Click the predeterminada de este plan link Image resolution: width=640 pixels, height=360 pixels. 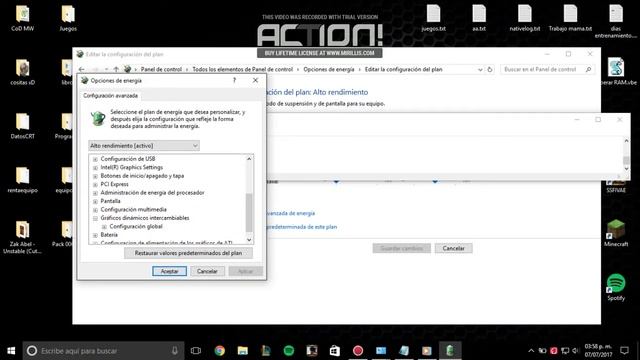pos(302,227)
